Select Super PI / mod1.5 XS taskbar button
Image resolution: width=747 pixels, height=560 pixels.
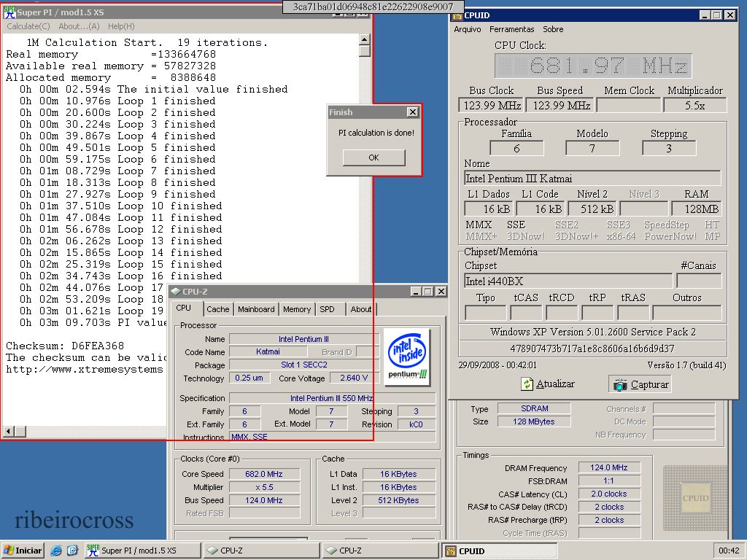pos(142,551)
